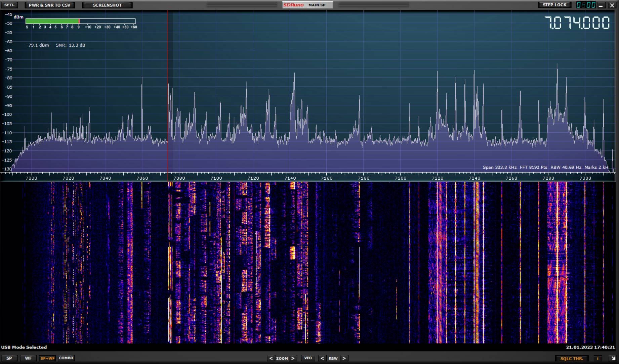
Task: Select the 7000 frequency scale label
Action: coord(32,178)
